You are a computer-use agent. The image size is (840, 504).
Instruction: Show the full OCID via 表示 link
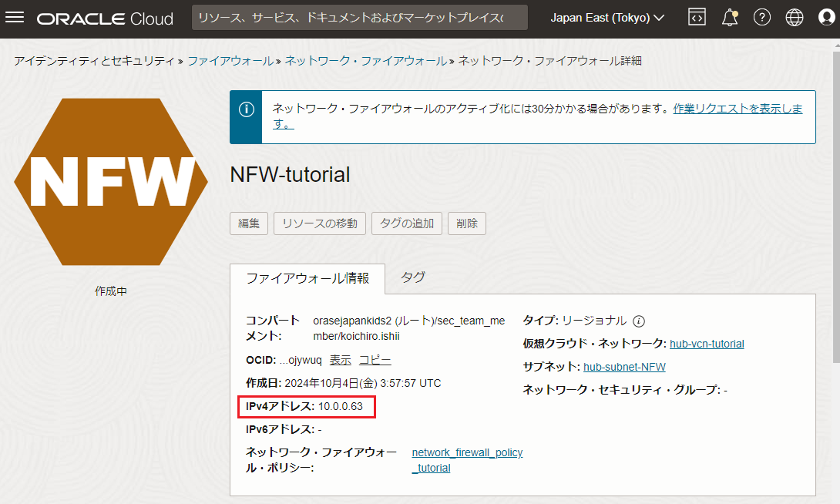[340, 360]
